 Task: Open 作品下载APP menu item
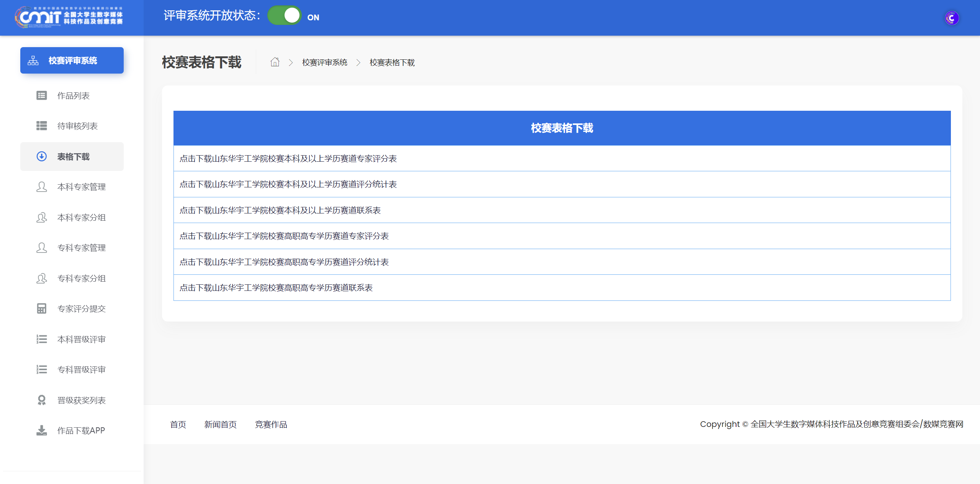pyautogui.click(x=72, y=430)
